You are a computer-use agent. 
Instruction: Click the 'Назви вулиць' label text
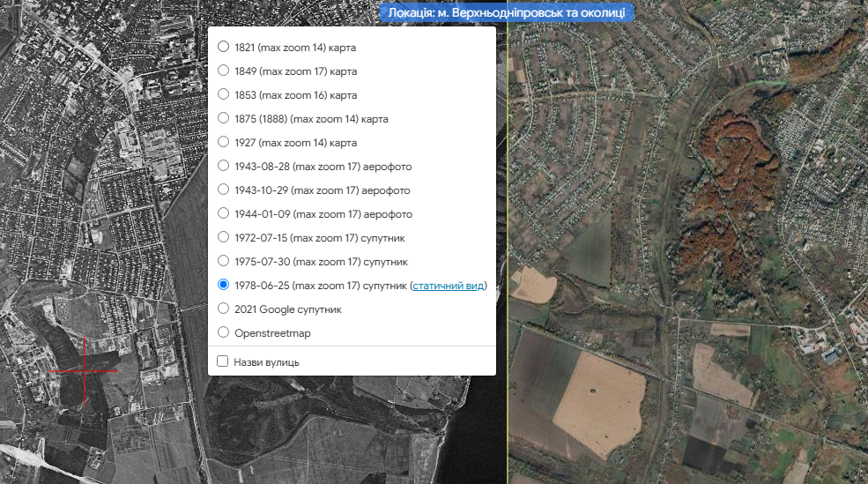point(266,362)
